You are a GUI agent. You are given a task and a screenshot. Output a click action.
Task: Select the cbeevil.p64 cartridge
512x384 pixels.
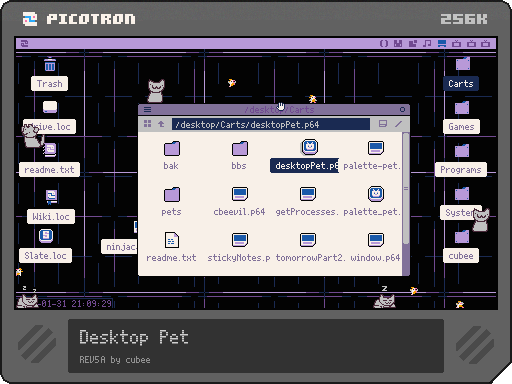(239, 201)
